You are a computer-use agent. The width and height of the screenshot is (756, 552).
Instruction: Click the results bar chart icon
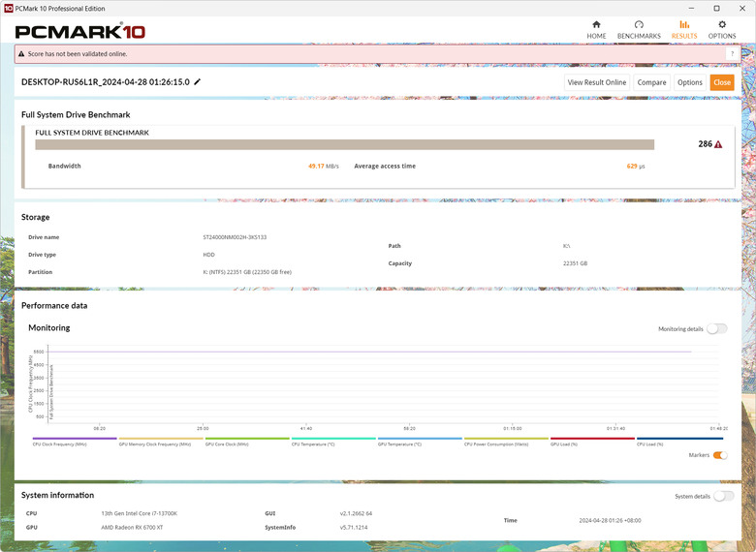tap(684, 24)
